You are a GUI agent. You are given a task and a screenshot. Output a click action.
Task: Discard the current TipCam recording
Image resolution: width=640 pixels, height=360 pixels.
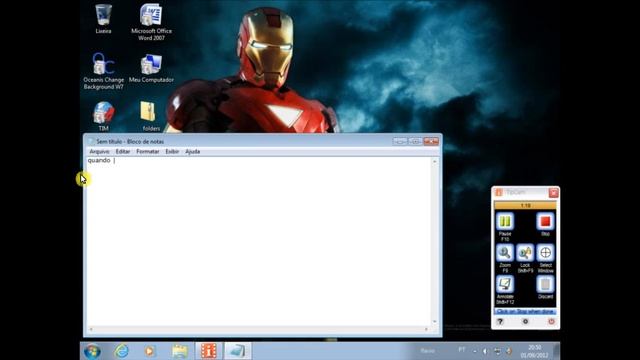pyautogui.click(x=545, y=284)
